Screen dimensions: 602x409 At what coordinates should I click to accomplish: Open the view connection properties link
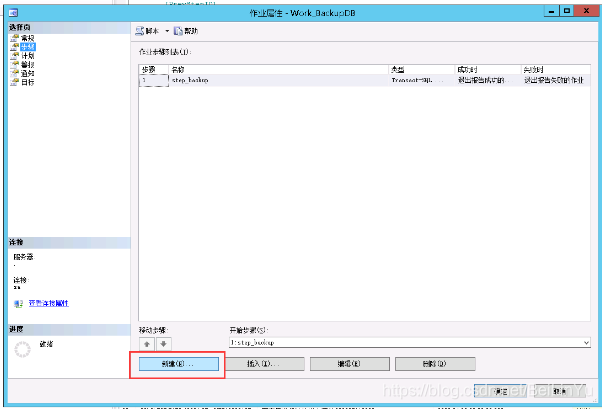pyautogui.click(x=49, y=303)
